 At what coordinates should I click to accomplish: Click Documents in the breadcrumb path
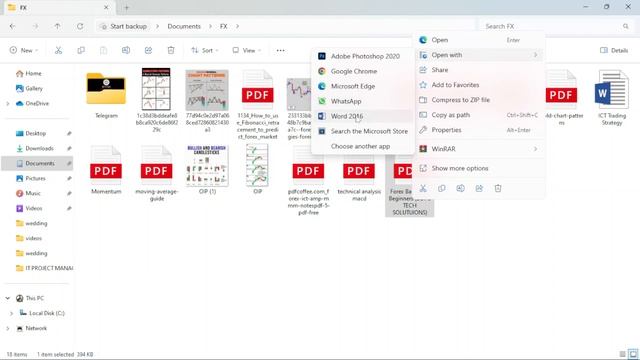(x=184, y=26)
